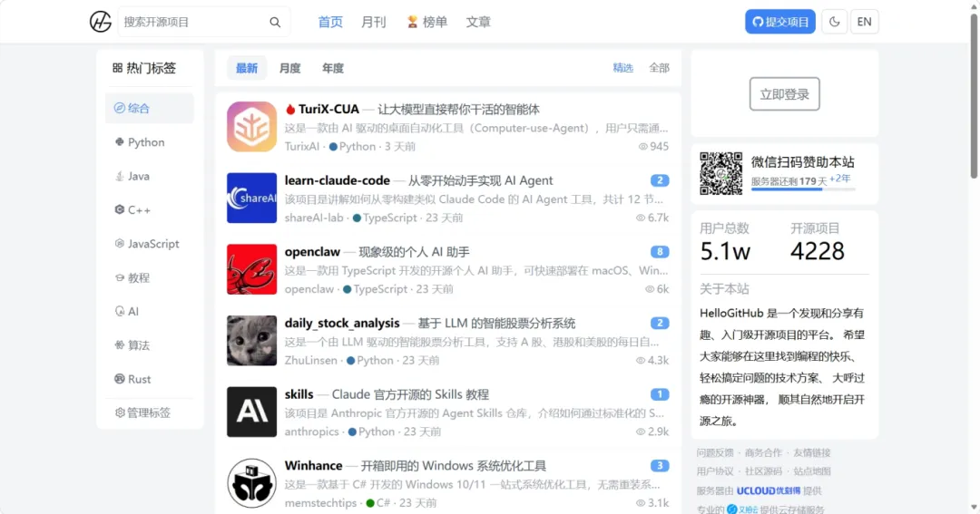Click scrollbar down arrow
The height and width of the screenshot is (514, 980).
(x=973, y=508)
